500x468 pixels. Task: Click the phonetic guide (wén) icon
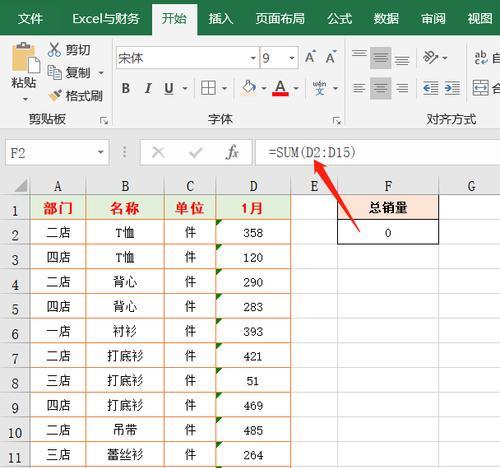(319, 88)
